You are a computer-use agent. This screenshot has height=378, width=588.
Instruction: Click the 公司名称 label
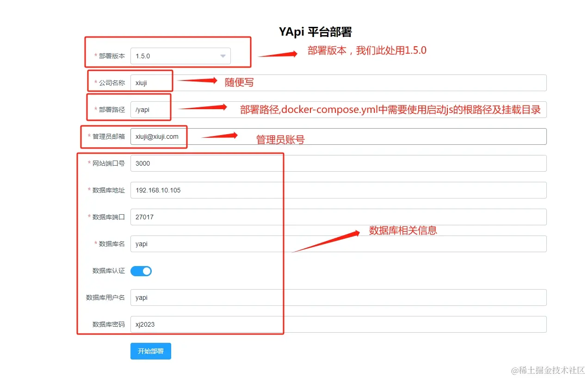111,83
